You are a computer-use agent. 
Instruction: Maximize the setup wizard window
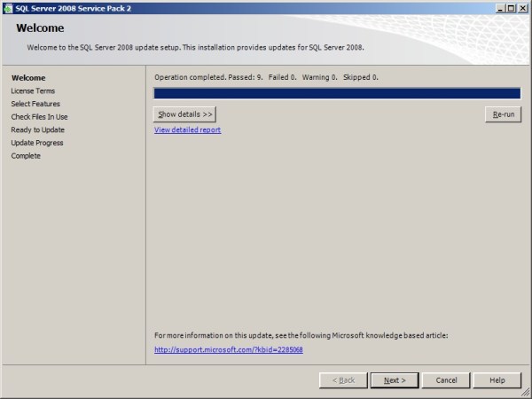point(511,7)
